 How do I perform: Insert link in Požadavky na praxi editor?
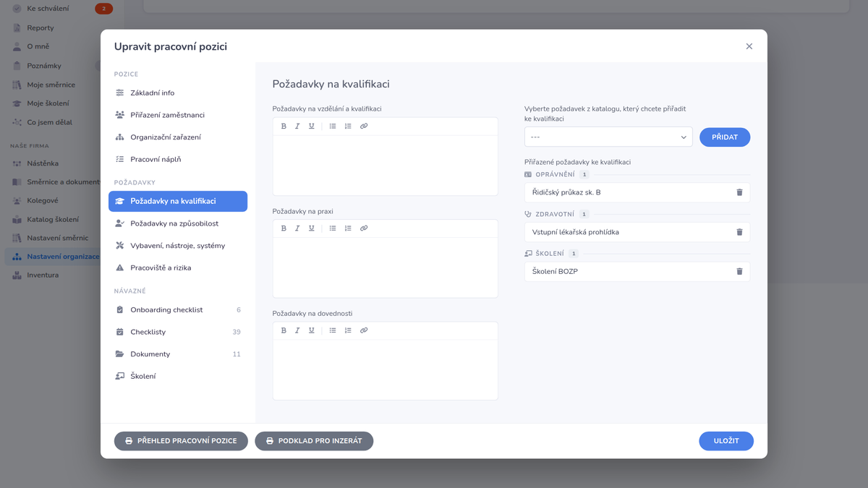(364, 228)
